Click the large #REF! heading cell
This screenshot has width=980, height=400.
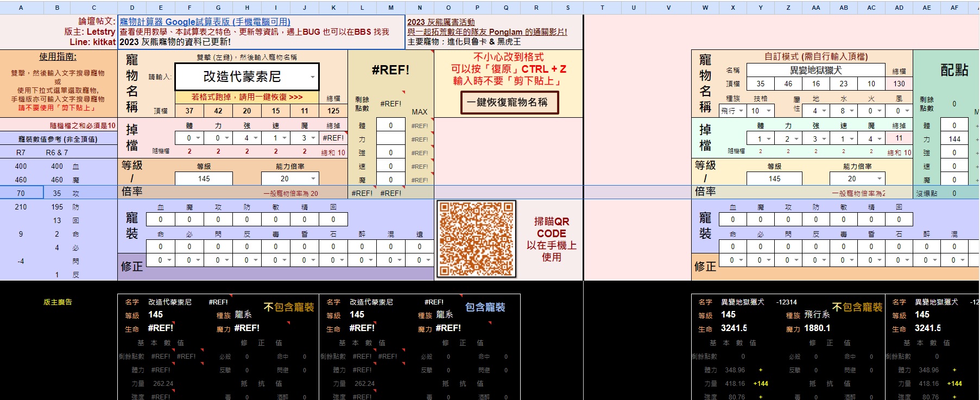[390, 70]
